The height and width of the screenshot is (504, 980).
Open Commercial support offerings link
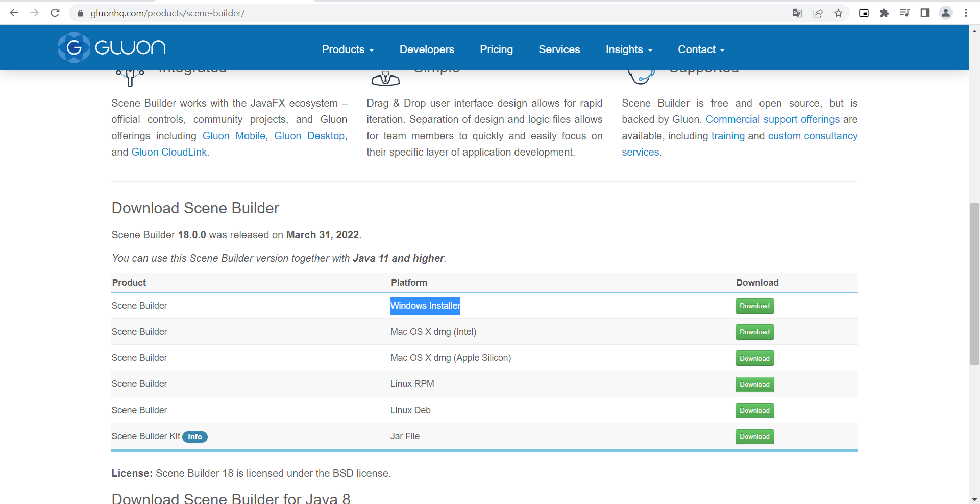pos(772,119)
